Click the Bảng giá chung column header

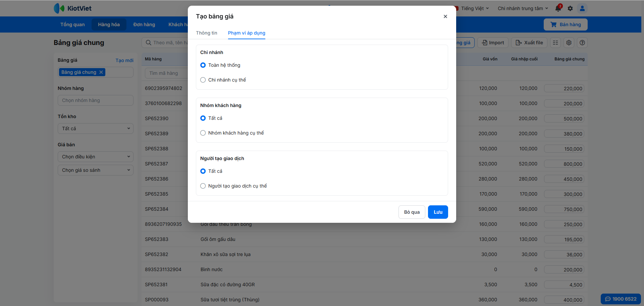tap(570, 59)
